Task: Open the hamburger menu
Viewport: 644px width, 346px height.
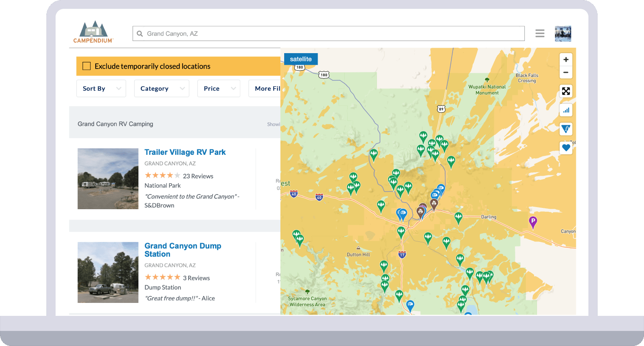Action: (x=540, y=33)
